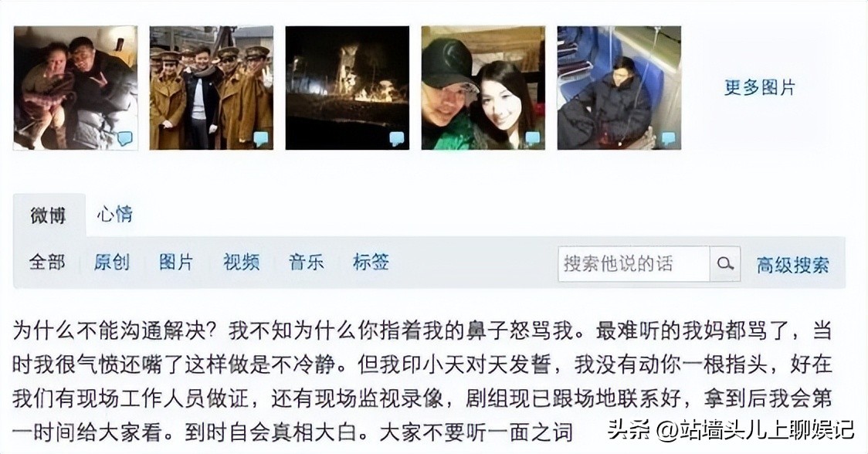This screenshot has width=868, height=454.
Task: Open the soldiers in uniform group thumbnail
Action: pos(212,87)
